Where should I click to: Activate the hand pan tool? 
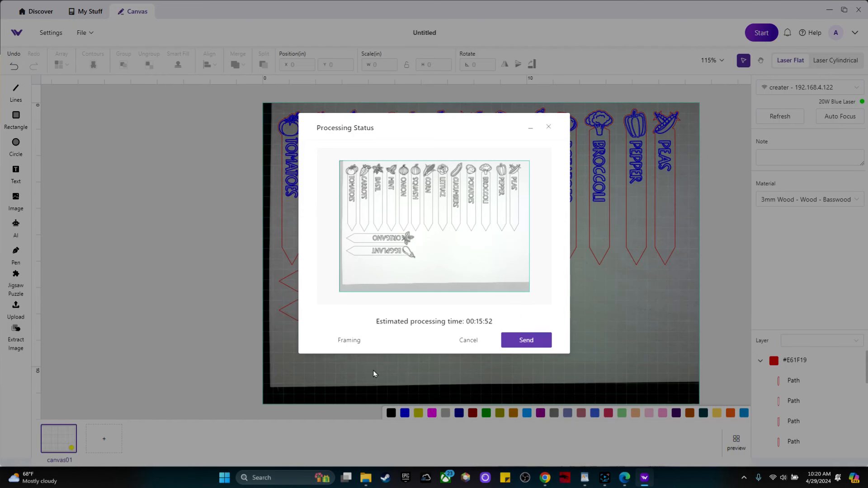tap(761, 61)
